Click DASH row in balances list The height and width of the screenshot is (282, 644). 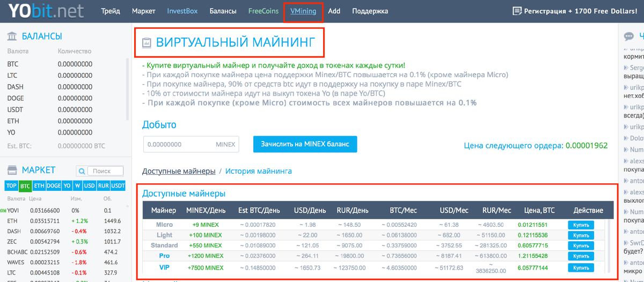(x=64, y=86)
